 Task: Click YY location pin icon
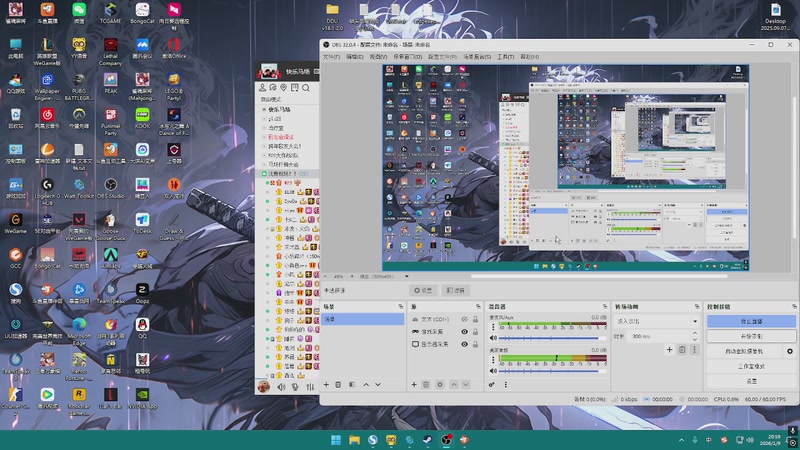(x=284, y=88)
